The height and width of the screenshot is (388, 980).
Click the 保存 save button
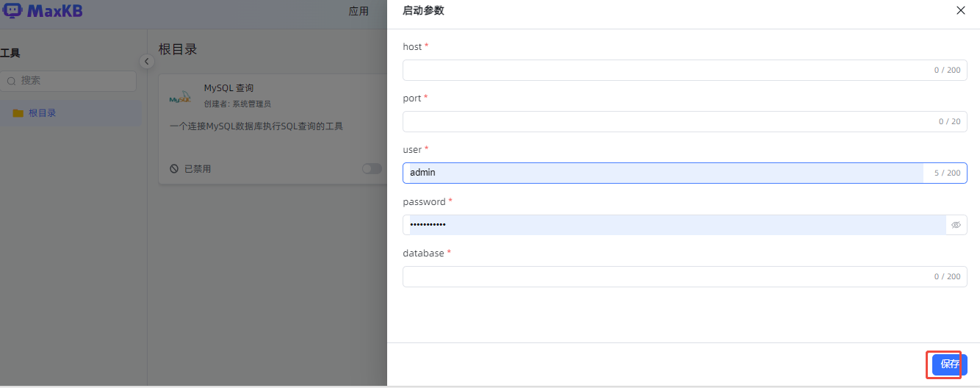[950, 364]
